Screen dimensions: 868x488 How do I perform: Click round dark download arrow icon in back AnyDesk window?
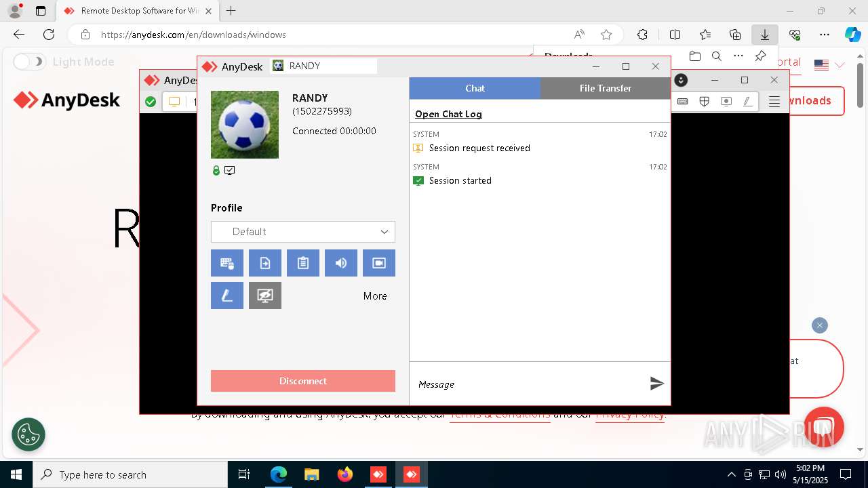682,80
